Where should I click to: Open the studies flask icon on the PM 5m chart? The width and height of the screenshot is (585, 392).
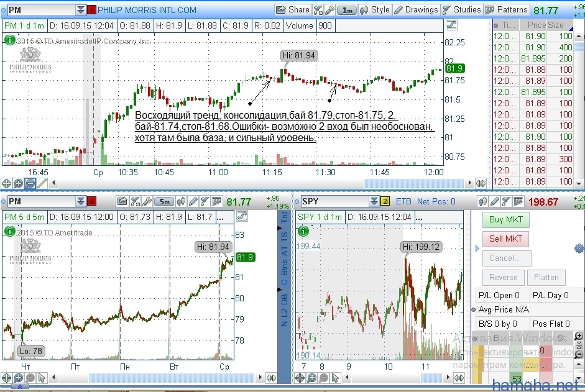pos(205,202)
